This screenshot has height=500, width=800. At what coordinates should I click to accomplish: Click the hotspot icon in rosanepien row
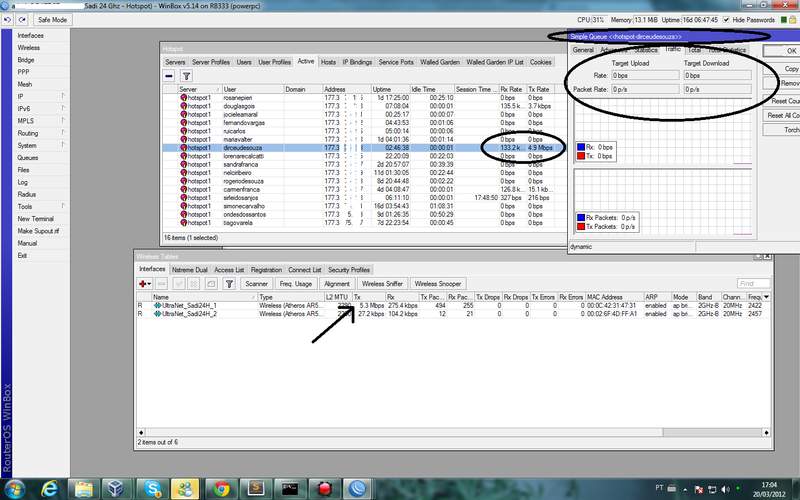184,97
